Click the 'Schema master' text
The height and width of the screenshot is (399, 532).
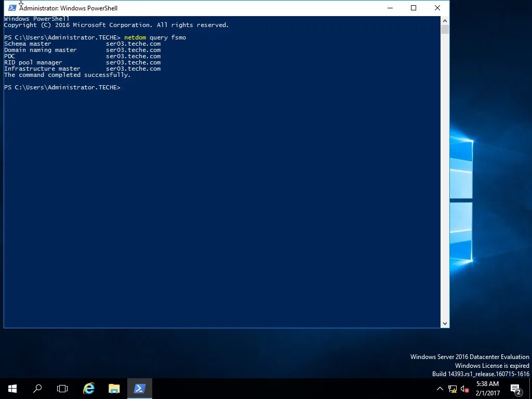28,44
